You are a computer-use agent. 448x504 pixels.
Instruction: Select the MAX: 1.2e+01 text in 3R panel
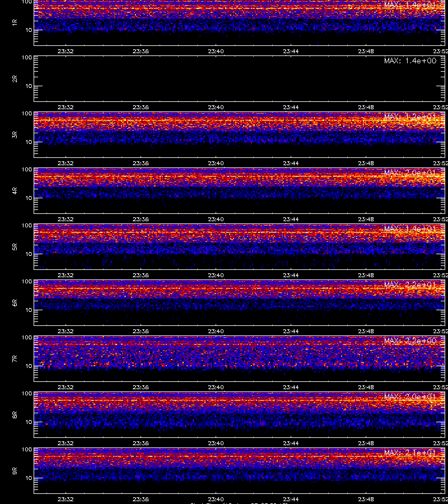(410, 116)
